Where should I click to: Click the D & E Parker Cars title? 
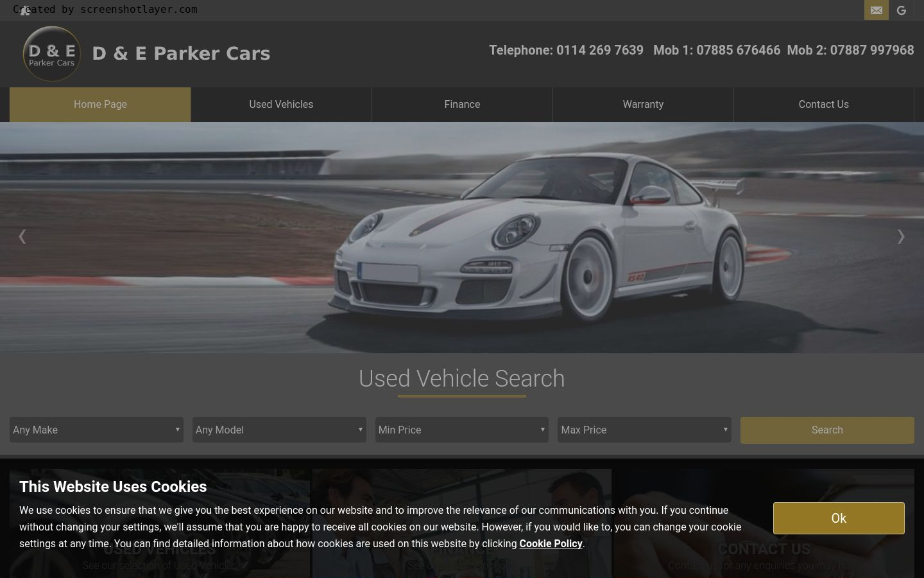(x=181, y=54)
